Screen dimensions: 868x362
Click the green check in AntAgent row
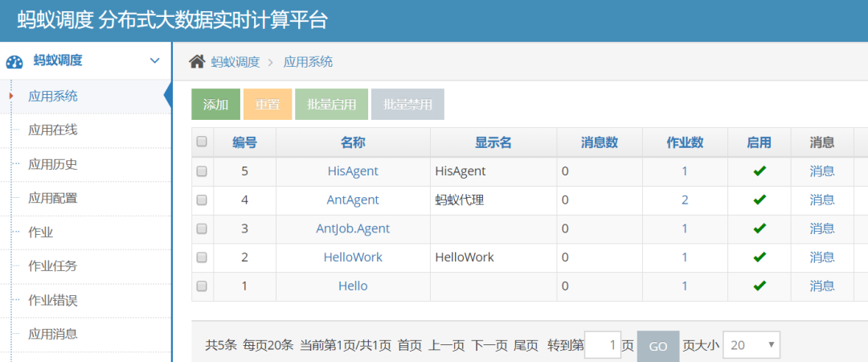tap(759, 200)
